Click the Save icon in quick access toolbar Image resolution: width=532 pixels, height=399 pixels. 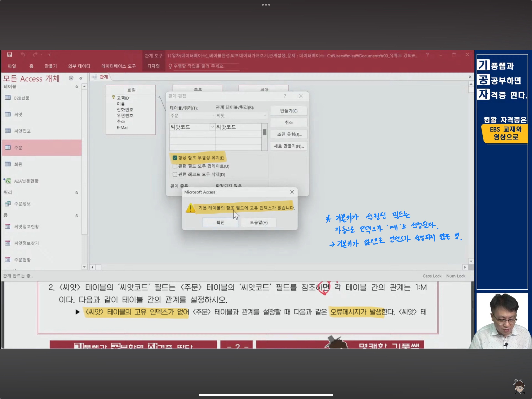[x=9, y=55]
